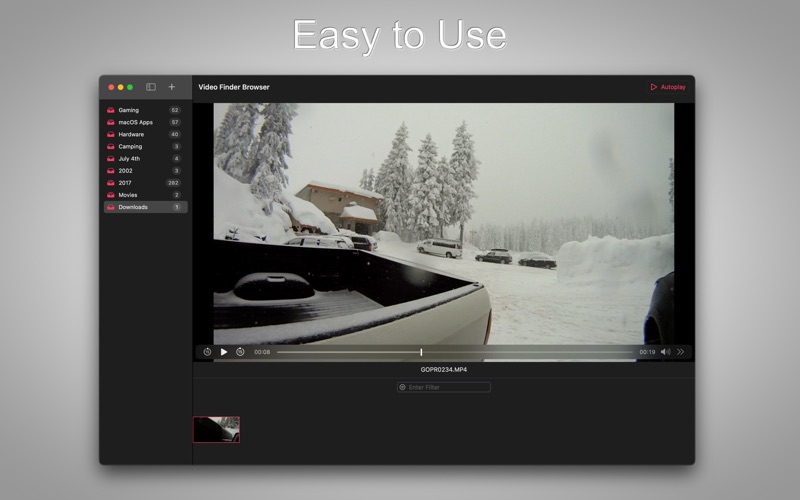Click the 00:08 elapsed time label
The height and width of the screenshot is (500, 800).
(262, 352)
